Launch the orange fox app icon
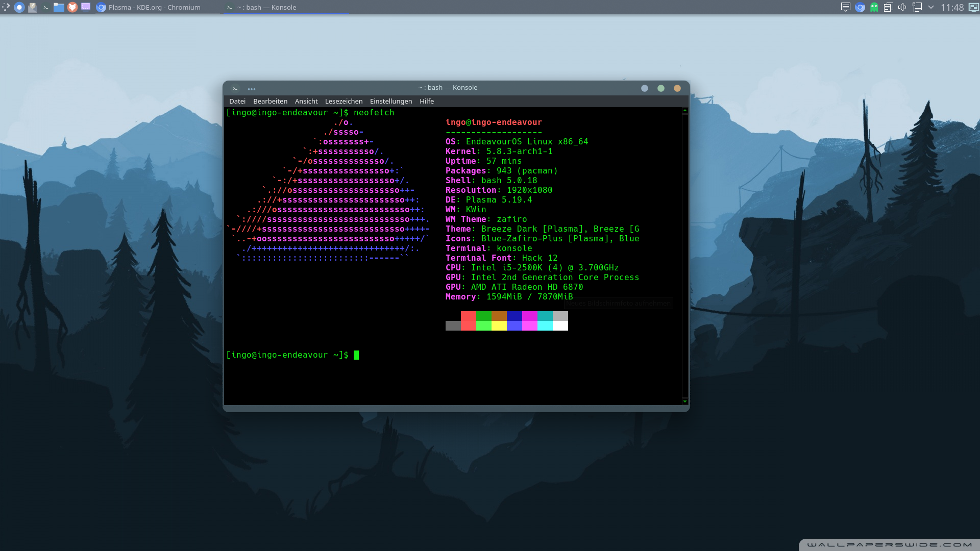 (72, 7)
